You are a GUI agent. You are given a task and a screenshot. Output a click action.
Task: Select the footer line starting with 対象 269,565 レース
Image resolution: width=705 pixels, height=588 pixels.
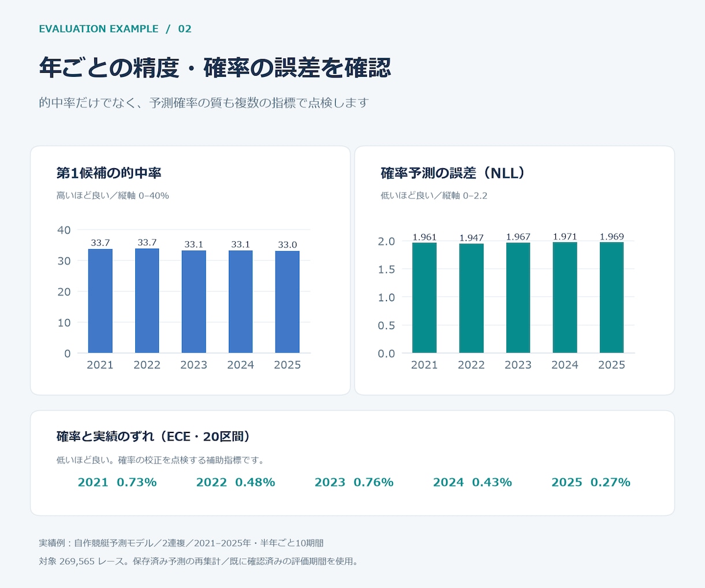(200, 561)
